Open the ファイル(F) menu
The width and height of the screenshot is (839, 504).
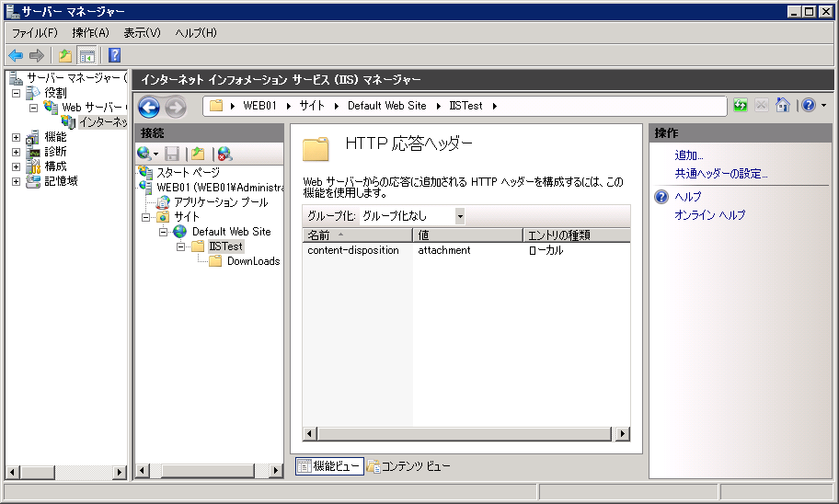pos(35,32)
